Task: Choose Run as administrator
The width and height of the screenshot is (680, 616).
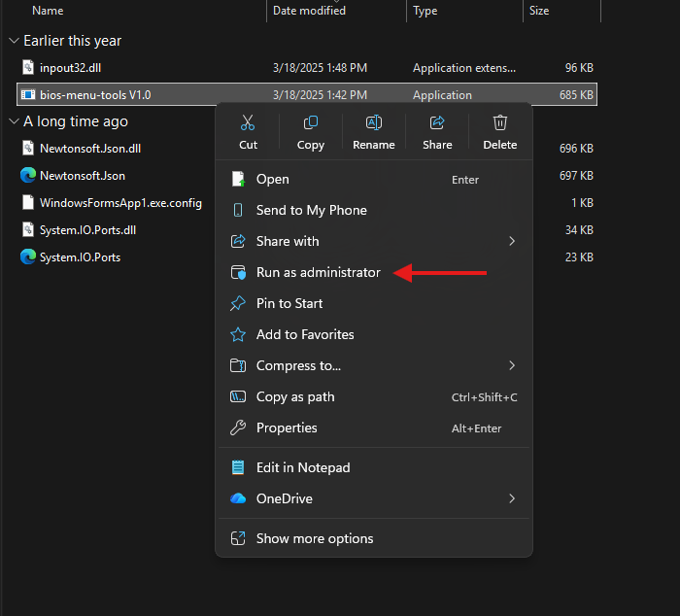Action: pos(318,272)
